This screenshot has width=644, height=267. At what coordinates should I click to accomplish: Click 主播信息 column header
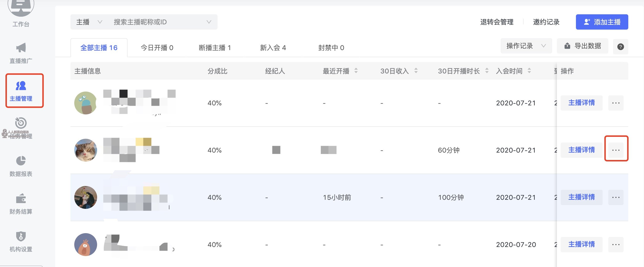pyautogui.click(x=88, y=71)
